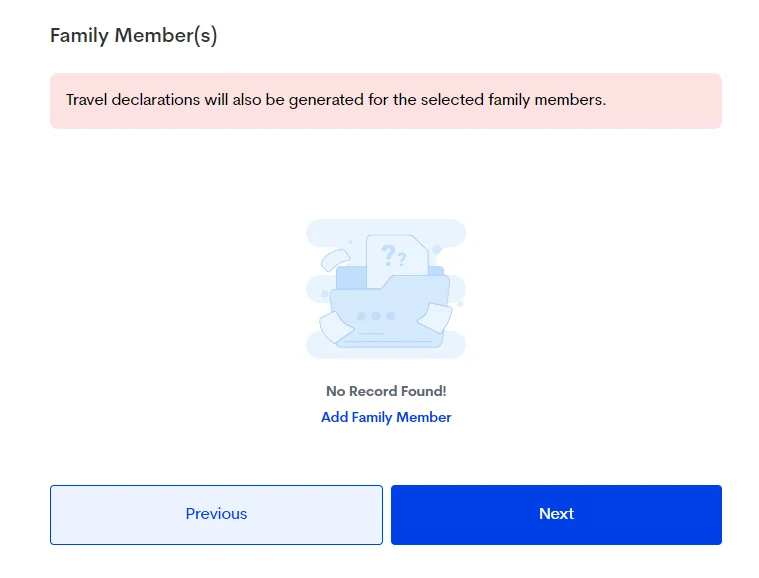This screenshot has width=759, height=578.
Task: Go back with the Previous button
Action: (216, 514)
